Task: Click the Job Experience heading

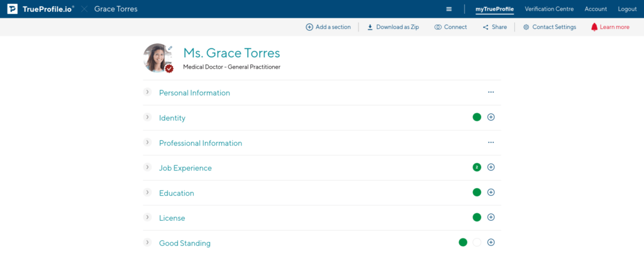Action: (186, 168)
